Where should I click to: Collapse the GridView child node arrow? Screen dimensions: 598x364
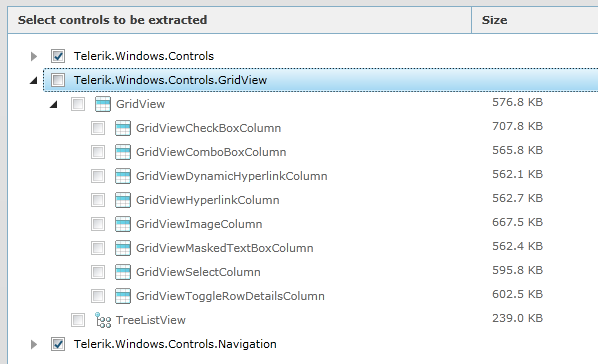pyautogui.click(x=53, y=104)
